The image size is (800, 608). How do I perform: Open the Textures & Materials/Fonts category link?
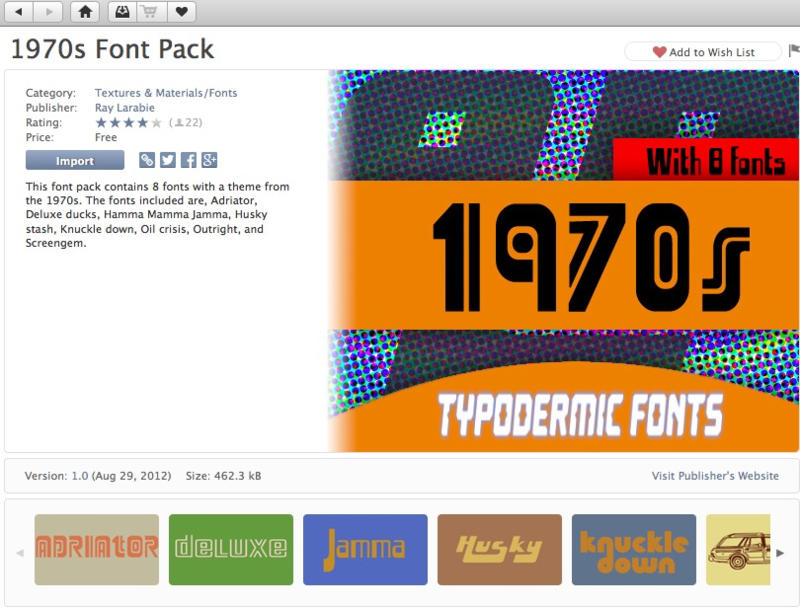[166, 93]
